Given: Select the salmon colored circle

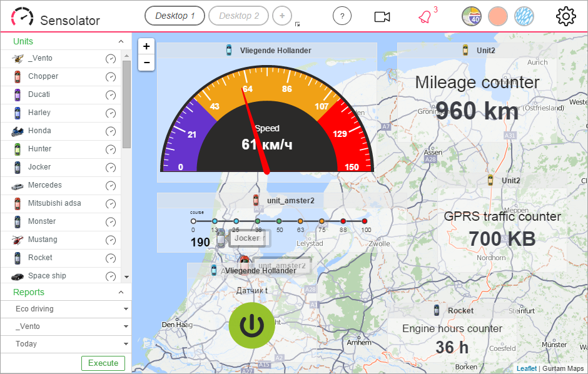Looking at the screenshot, I should click(x=498, y=16).
